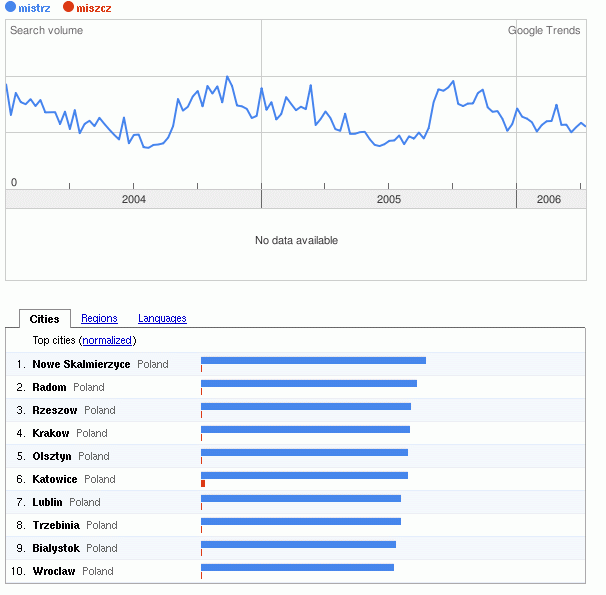
Task: Click the blue bar for Bialystok
Action: tap(298, 544)
